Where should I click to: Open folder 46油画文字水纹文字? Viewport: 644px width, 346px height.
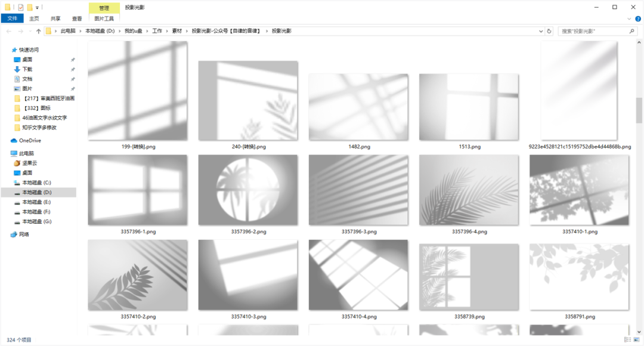[44, 118]
